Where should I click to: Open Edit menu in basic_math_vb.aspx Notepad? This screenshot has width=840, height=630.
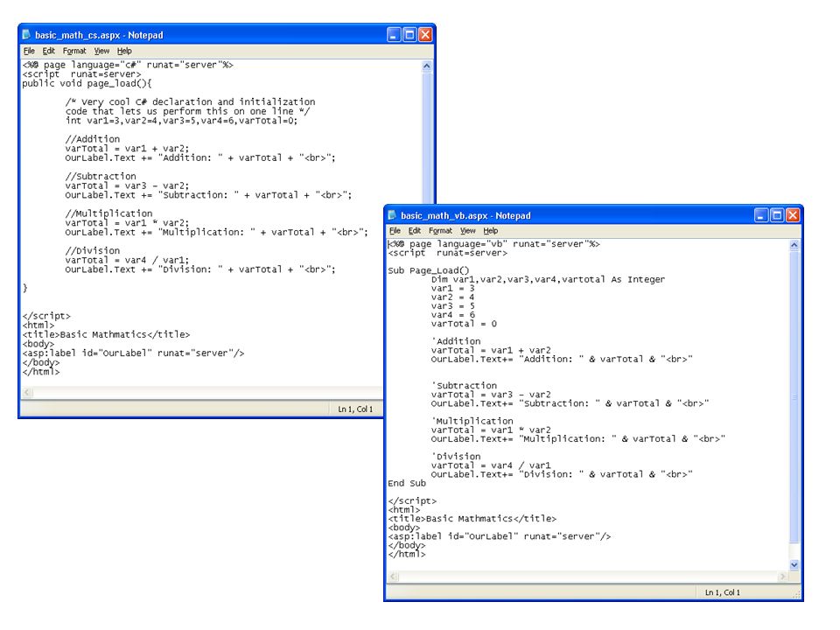[x=415, y=231]
